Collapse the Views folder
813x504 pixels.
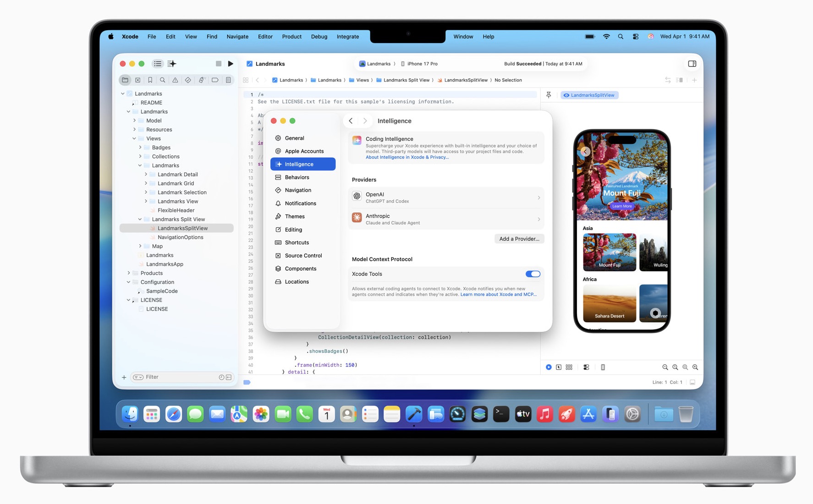(135, 138)
